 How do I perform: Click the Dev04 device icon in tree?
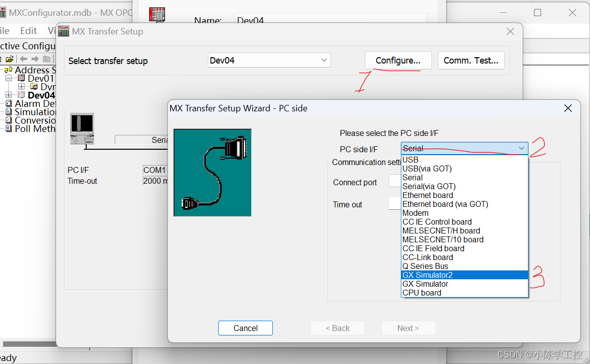pos(22,95)
